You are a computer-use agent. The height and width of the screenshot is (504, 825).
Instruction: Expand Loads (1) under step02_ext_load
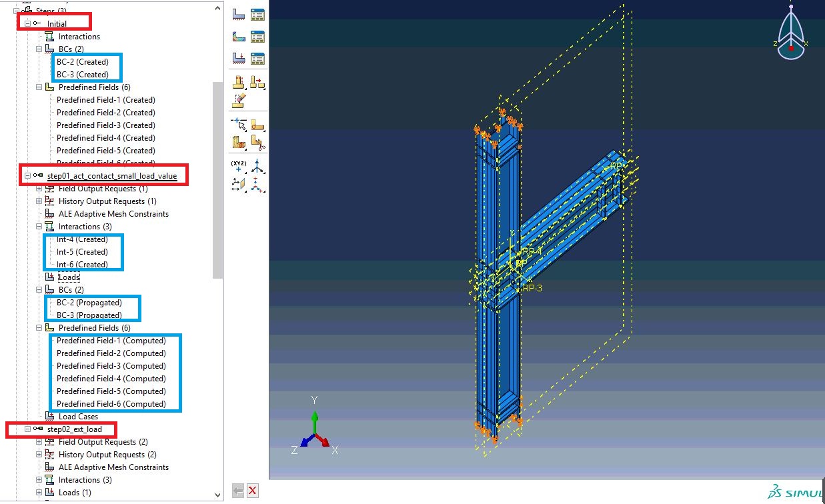point(39,493)
